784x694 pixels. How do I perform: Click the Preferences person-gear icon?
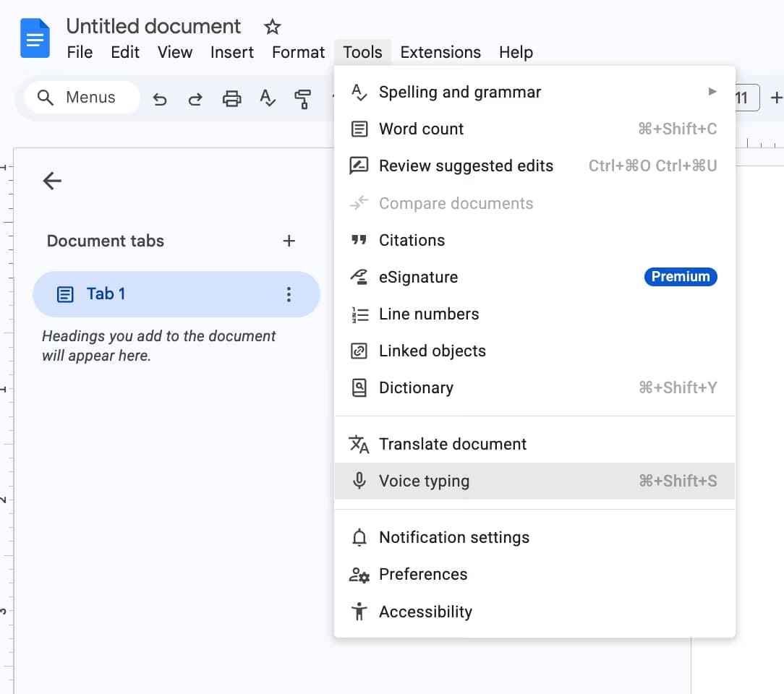point(359,575)
